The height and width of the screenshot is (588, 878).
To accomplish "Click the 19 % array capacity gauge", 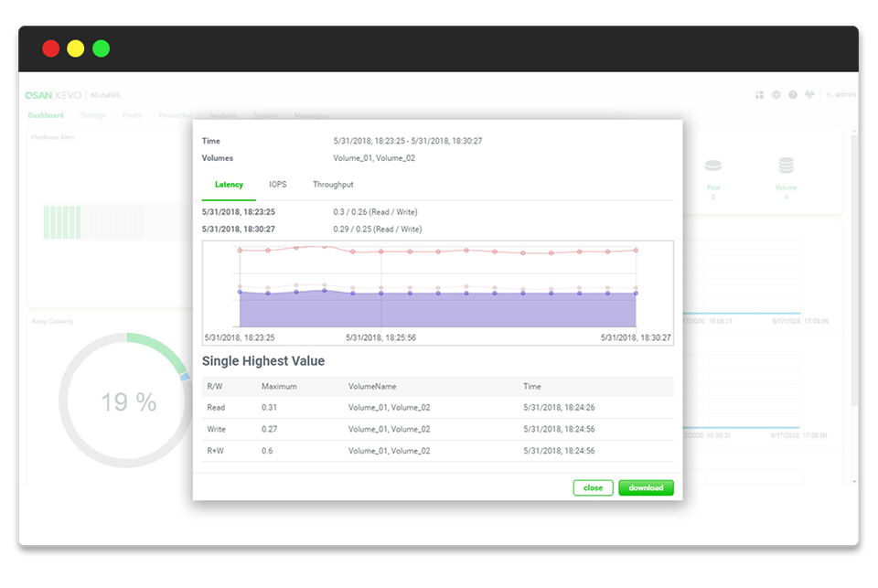I will [x=128, y=401].
